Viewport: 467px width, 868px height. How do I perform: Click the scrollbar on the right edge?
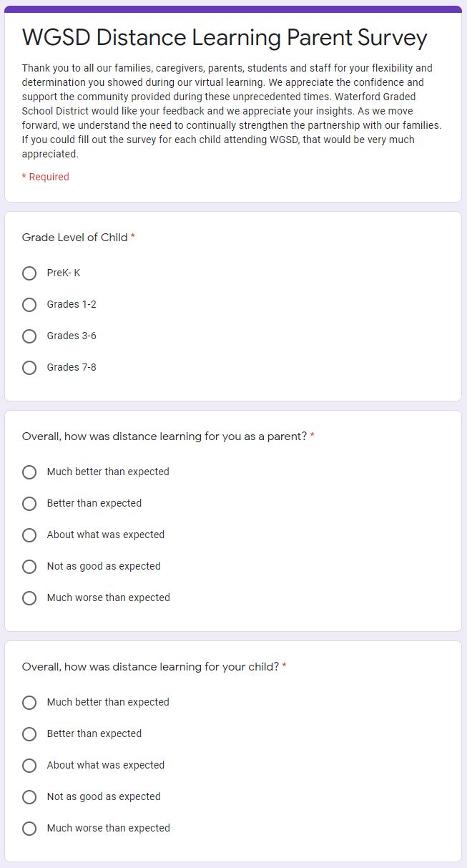point(463,429)
